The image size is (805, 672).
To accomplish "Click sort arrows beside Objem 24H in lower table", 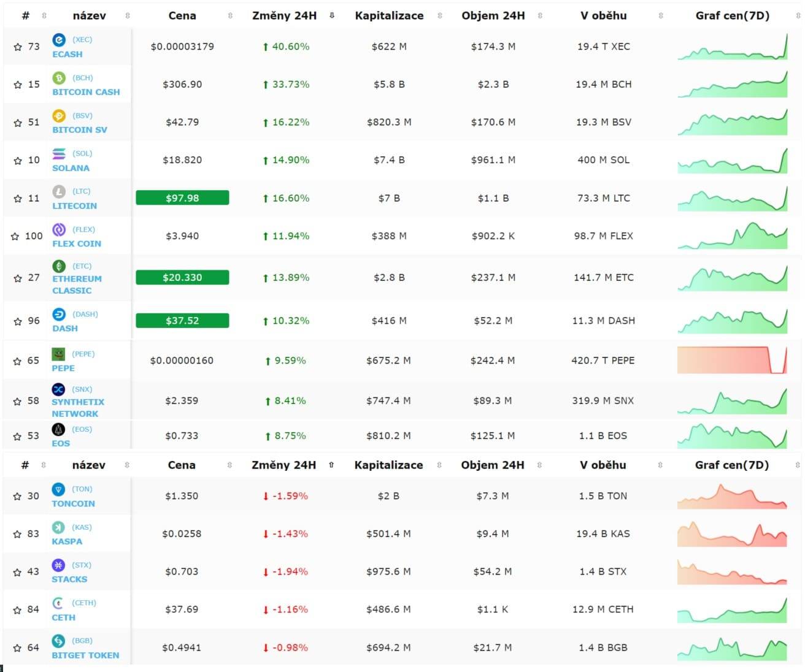I will coord(539,465).
